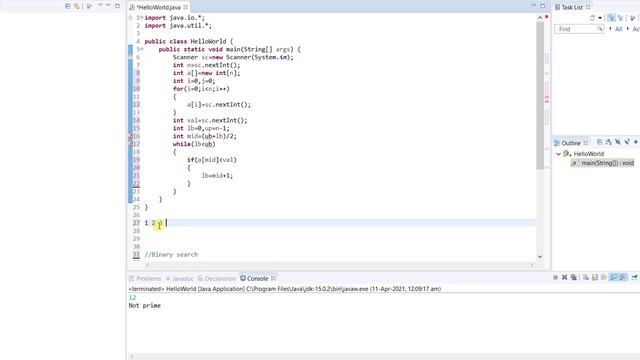This screenshot has width=640, height=360.
Task: Click red error indicator atop overview ruler
Action: point(547,17)
